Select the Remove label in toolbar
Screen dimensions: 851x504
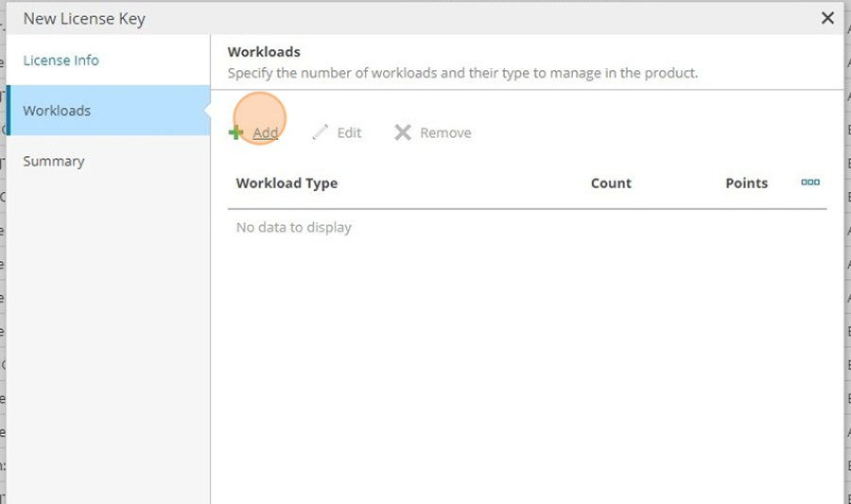pos(445,133)
